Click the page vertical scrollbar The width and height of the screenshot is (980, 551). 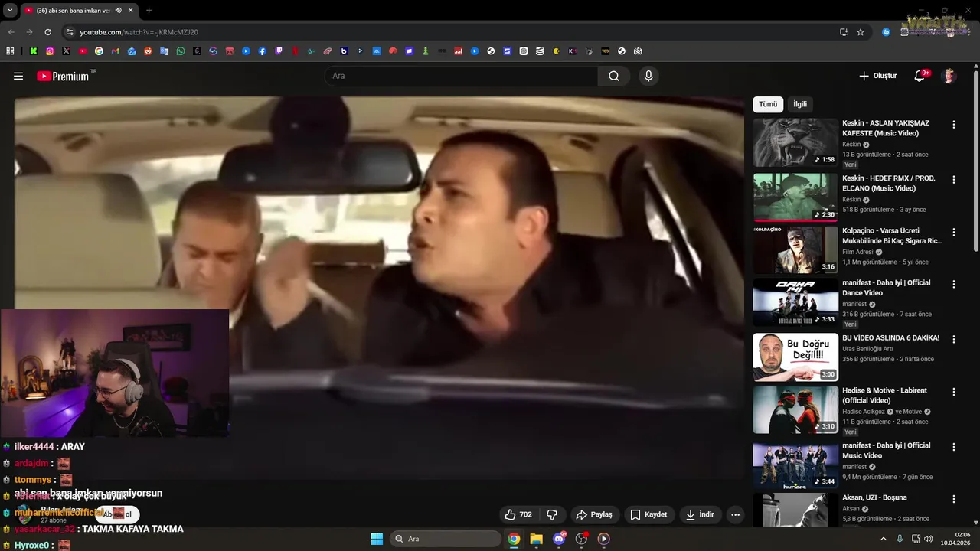click(x=976, y=161)
